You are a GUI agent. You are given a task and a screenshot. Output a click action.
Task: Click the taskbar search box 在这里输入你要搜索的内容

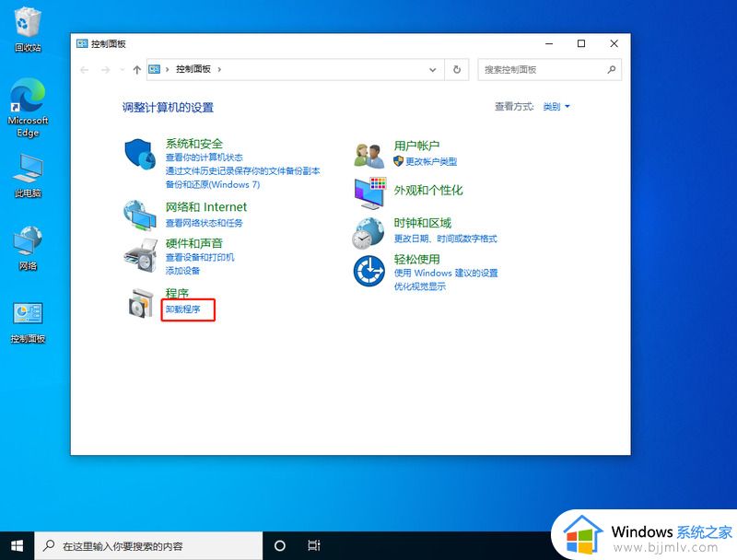(148, 545)
